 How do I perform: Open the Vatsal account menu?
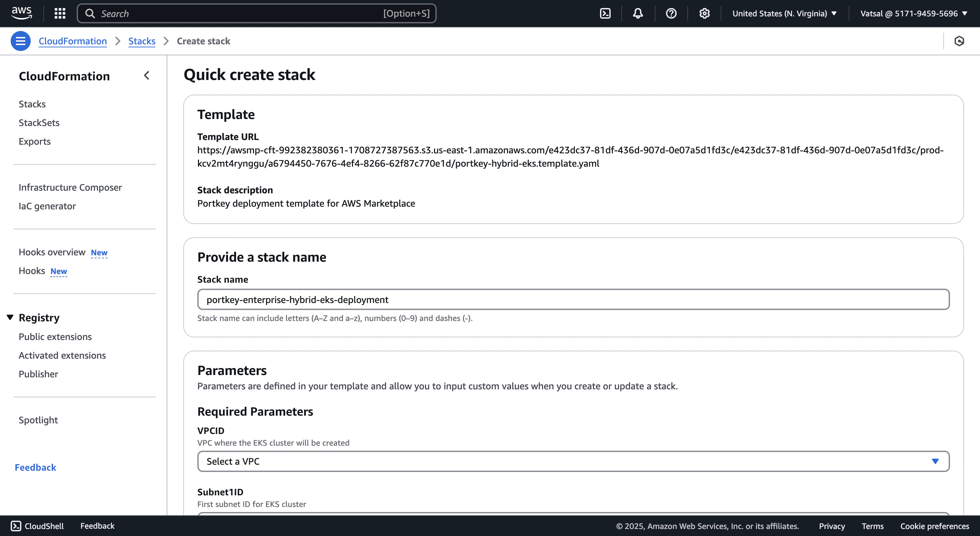click(913, 13)
